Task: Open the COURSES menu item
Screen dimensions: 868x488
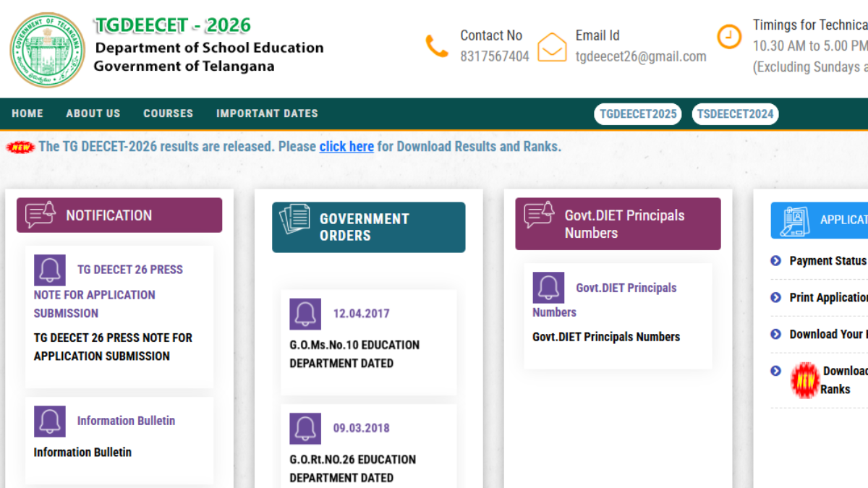Action: 169,114
